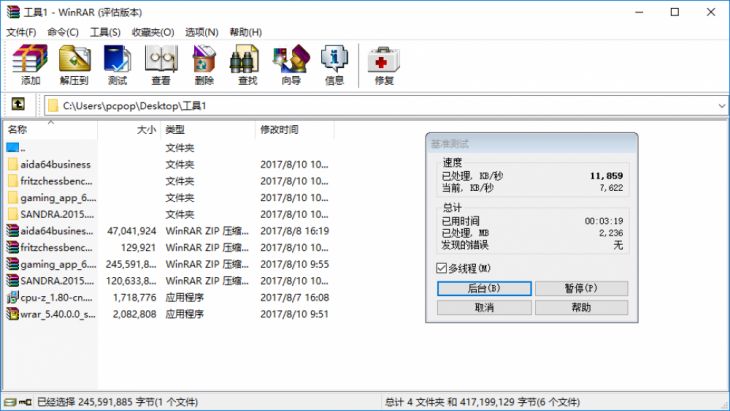Viewport: 730px width, 411px height.
Task: Click the 查找 (Find) binoculars icon
Action: (244, 60)
